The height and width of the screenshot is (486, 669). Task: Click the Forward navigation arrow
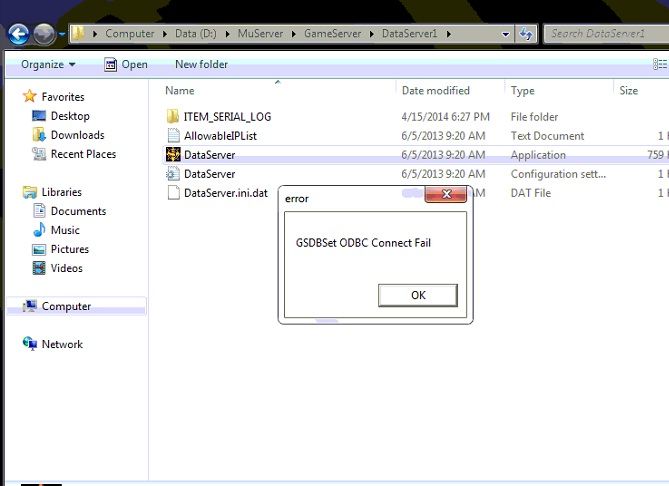[44, 35]
